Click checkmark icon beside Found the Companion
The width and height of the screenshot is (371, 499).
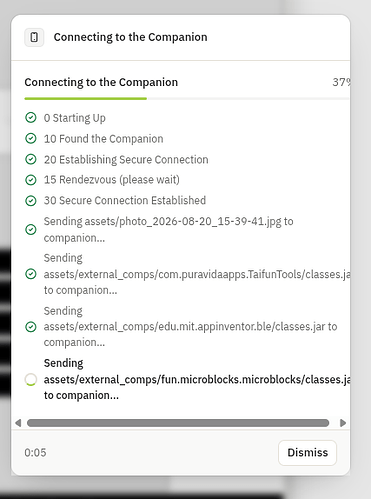pyautogui.click(x=31, y=138)
